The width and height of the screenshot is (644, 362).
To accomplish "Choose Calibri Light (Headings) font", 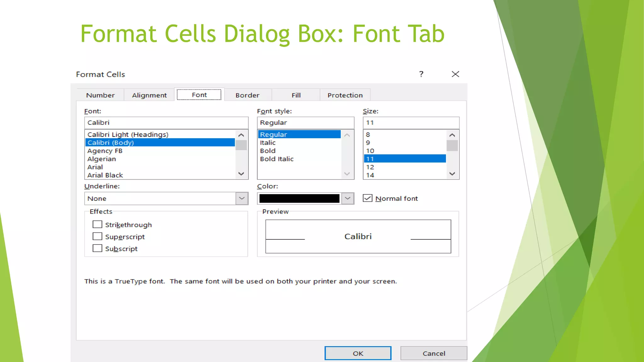I will tap(160, 134).
